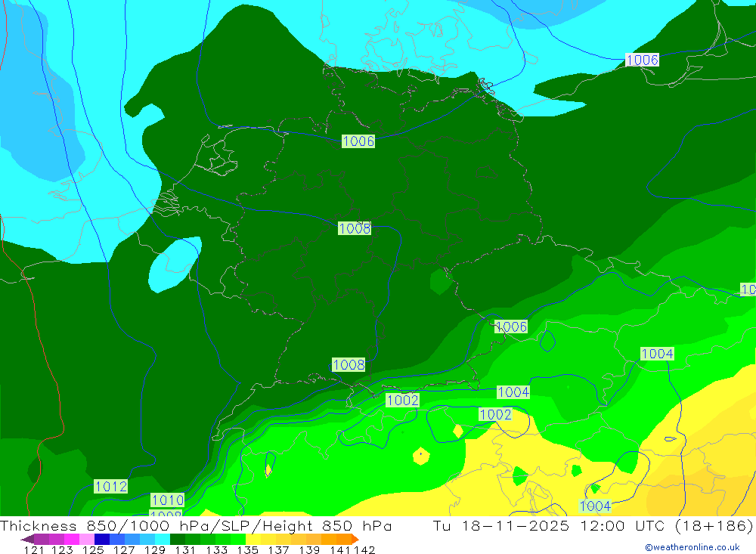Click the 1002 label nearest the 1008 label

click(x=403, y=400)
